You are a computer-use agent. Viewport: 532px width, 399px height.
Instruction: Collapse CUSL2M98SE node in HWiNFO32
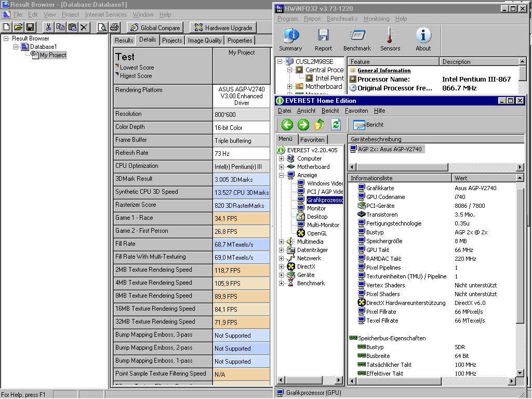[x=280, y=62]
